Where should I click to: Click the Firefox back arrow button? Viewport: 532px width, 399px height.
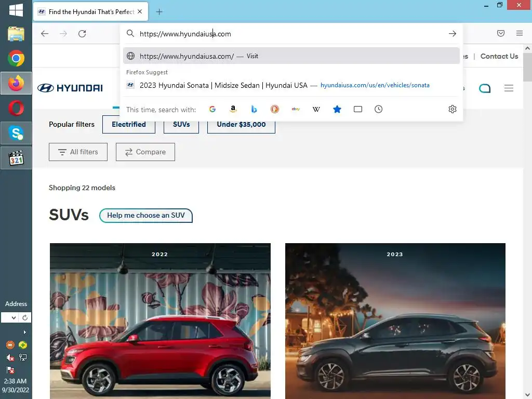(45, 34)
